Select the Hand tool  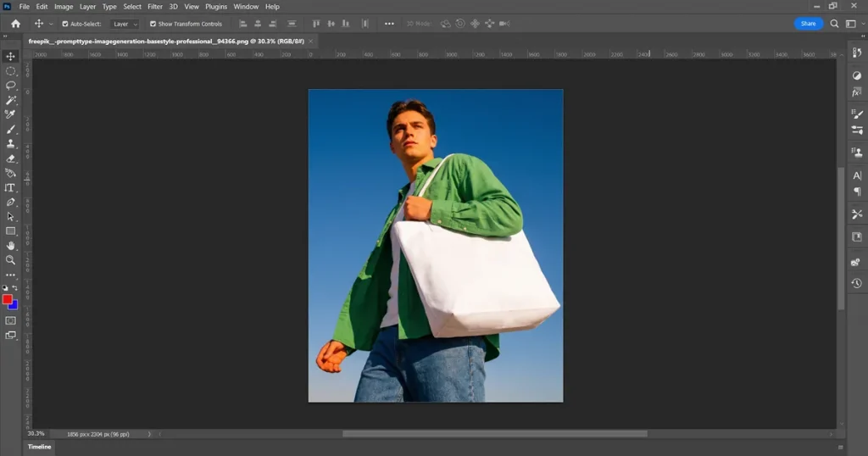coord(10,246)
